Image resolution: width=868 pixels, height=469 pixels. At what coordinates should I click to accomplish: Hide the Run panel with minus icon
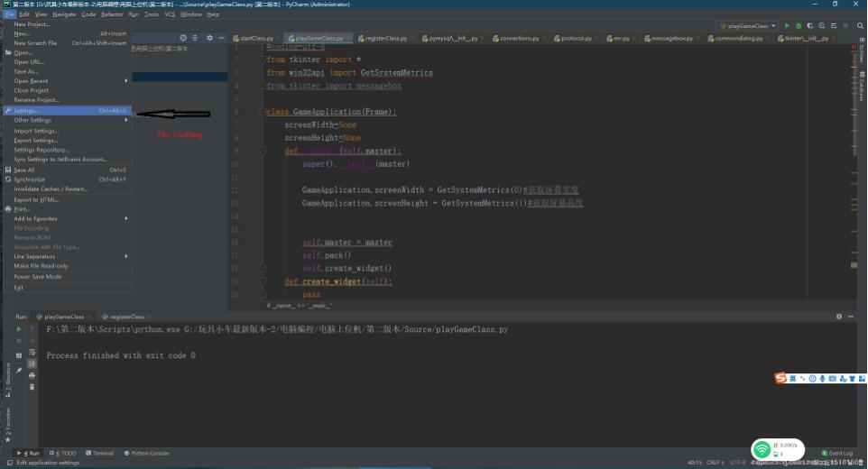[x=851, y=317]
